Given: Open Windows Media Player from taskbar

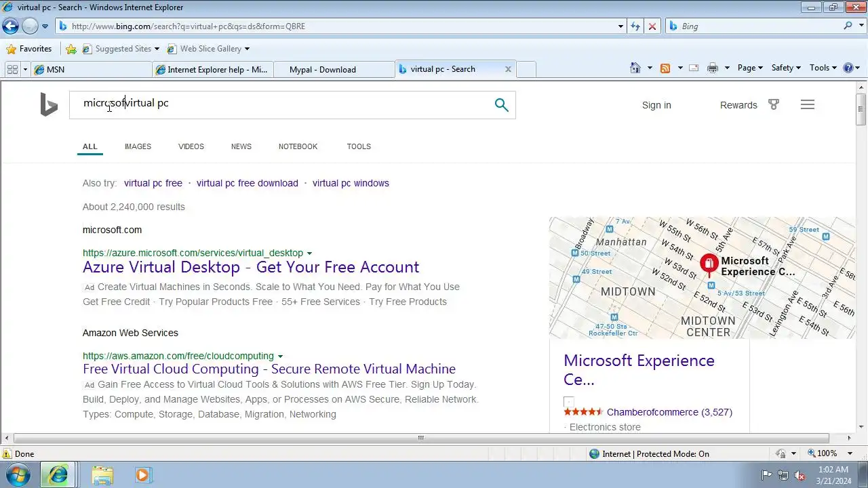Looking at the screenshot, I should pos(142,475).
